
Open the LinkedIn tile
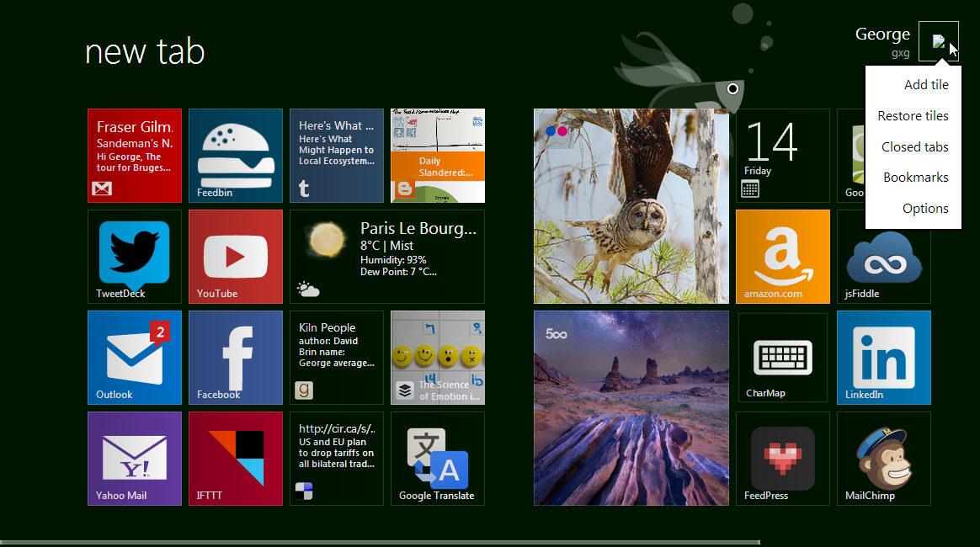pos(884,358)
